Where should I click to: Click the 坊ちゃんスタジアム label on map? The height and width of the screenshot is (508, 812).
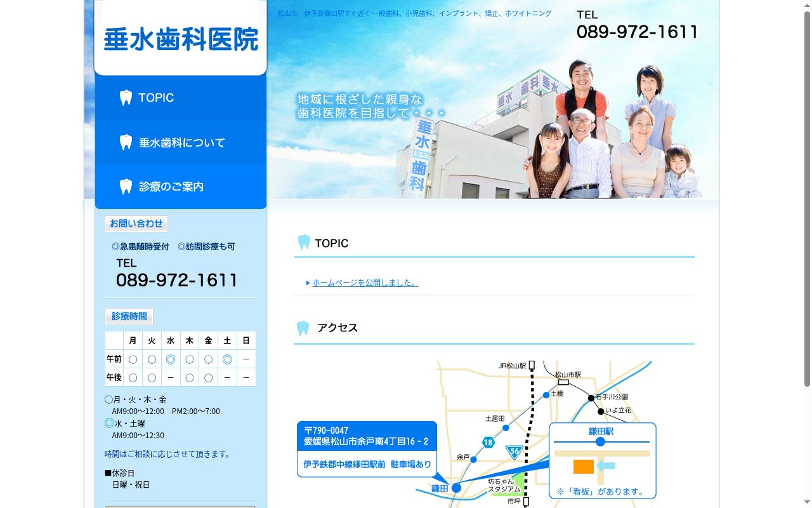point(504,485)
